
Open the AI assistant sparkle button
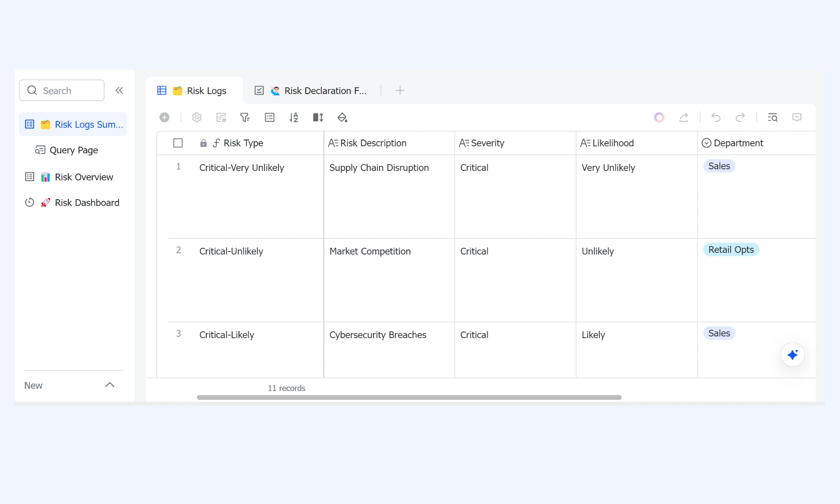click(793, 355)
